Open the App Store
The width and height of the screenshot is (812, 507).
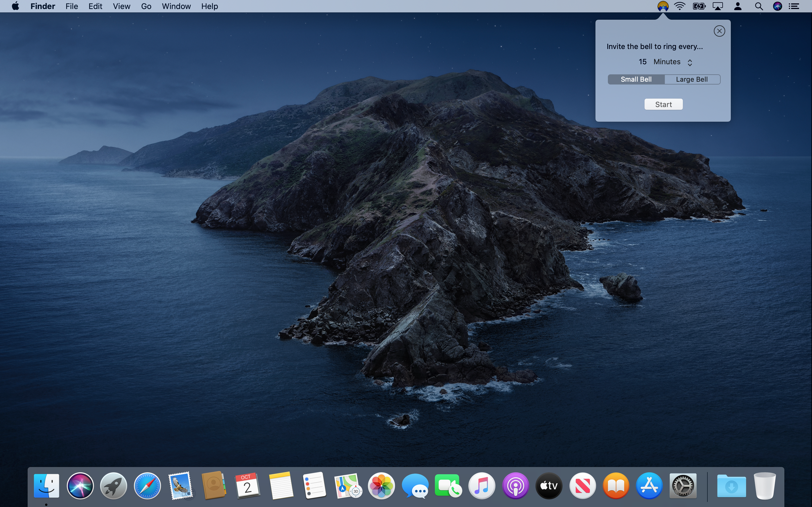click(x=650, y=485)
